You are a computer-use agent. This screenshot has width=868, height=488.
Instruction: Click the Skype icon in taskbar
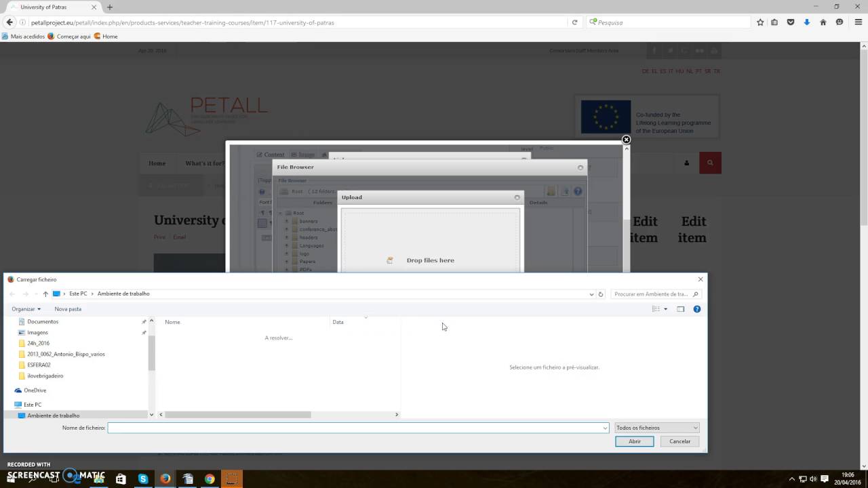point(143,479)
